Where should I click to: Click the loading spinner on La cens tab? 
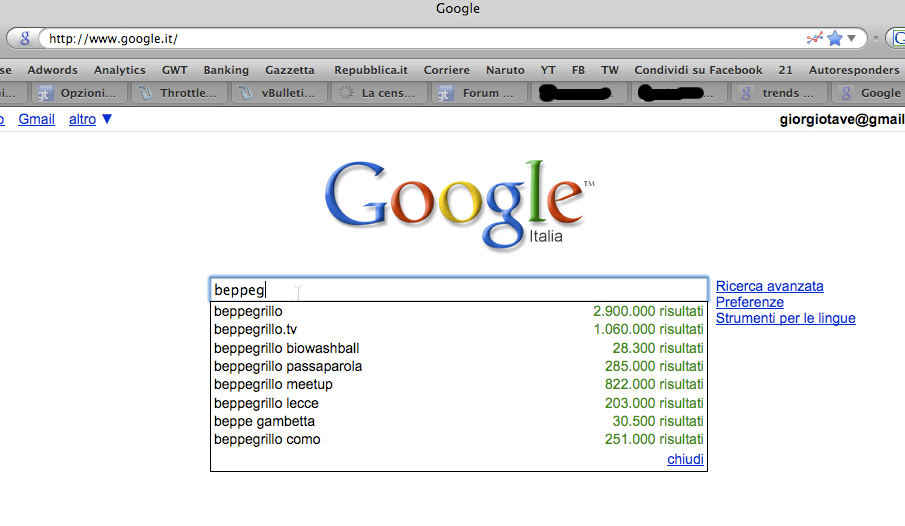point(346,93)
